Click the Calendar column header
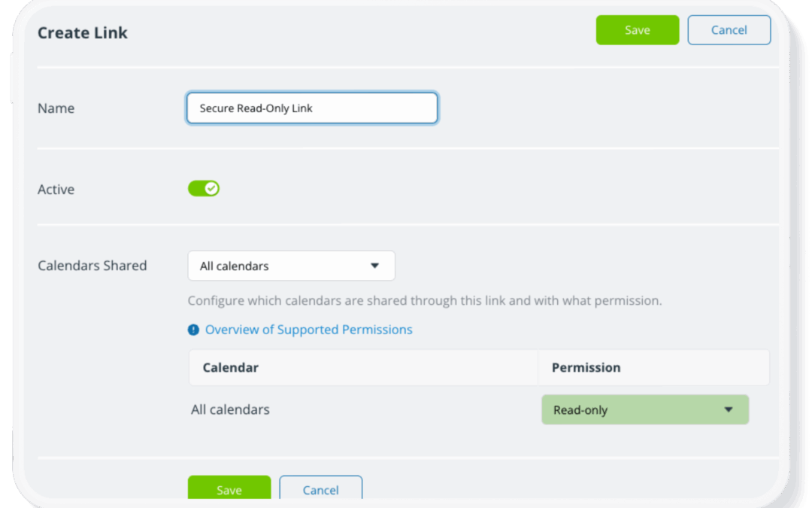 tap(230, 367)
